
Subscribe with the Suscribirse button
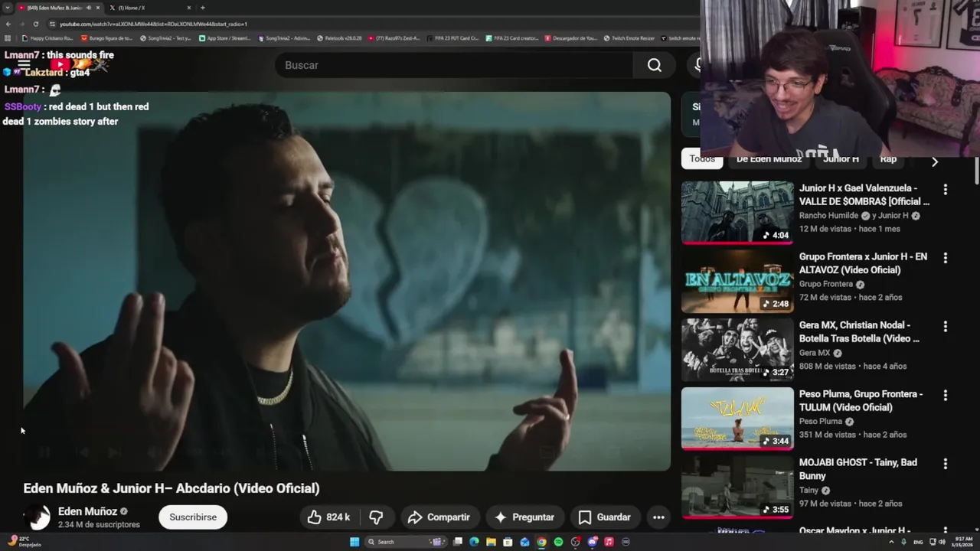click(x=193, y=517)
